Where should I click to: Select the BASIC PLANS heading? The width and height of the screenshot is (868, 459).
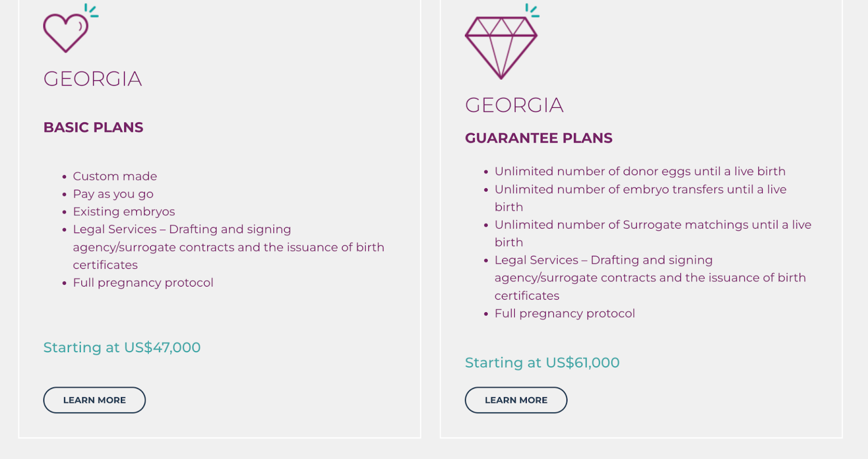(93, 127)
